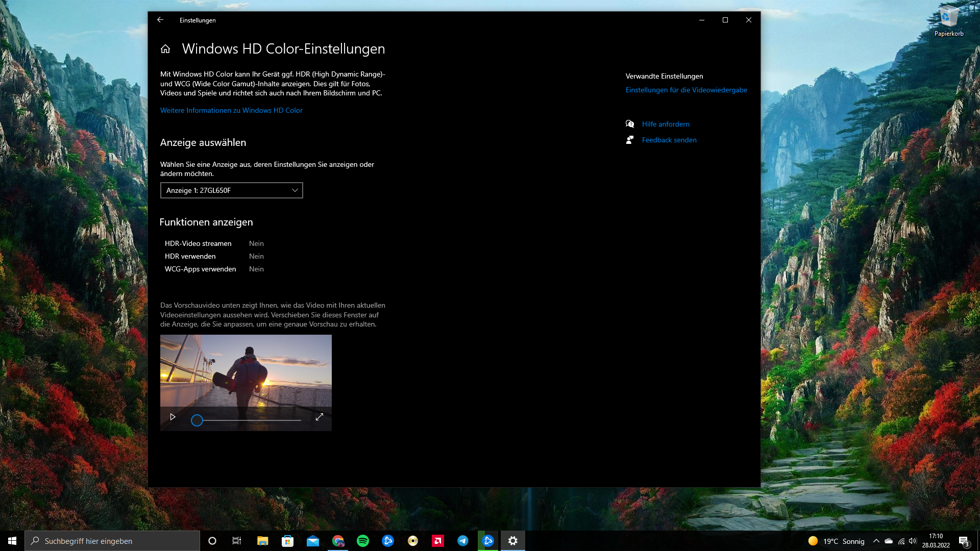Screen dimensions: 980x551
Task: Open Spotify from the taskbar
Action: [363, 541]
